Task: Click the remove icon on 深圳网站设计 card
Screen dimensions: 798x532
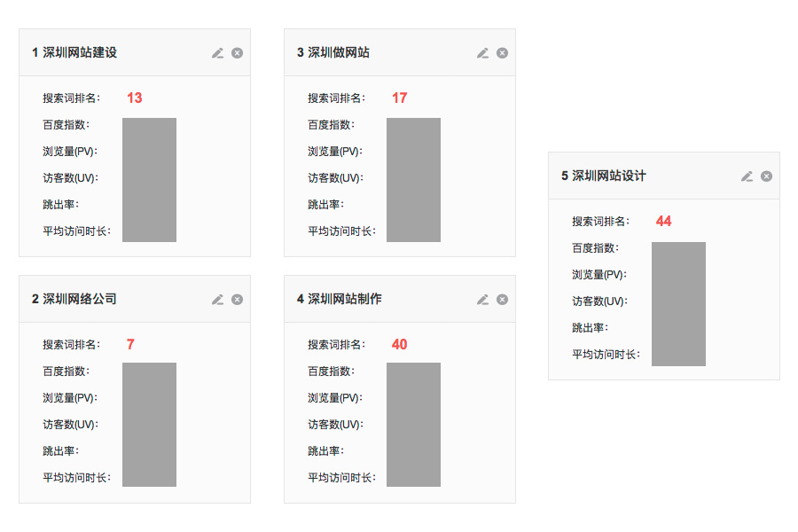Action: point(766,176)
